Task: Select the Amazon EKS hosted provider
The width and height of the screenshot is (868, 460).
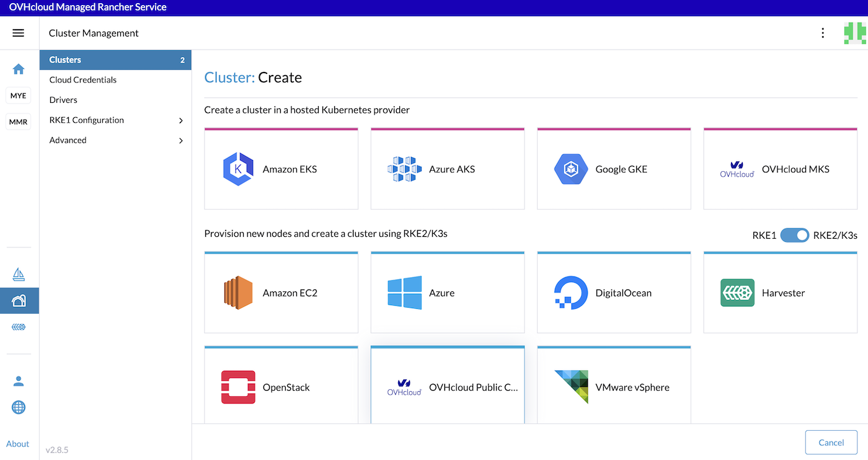Action: (x=281, y=169)
